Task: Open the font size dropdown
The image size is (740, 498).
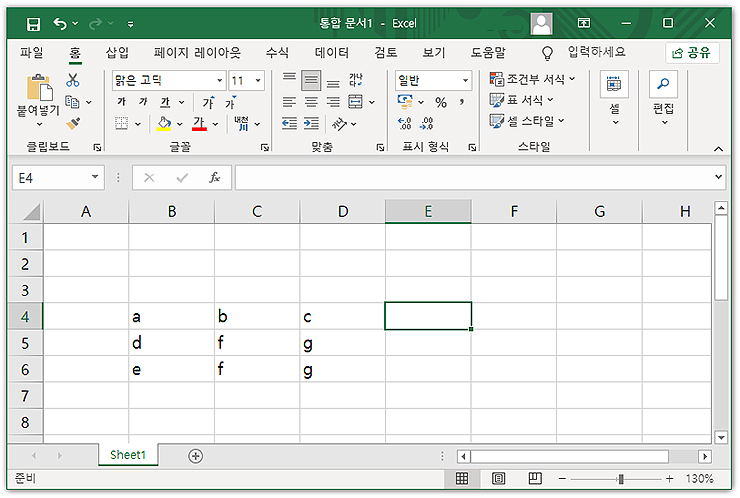Action: pyautogui.click(x=258, y=80)
